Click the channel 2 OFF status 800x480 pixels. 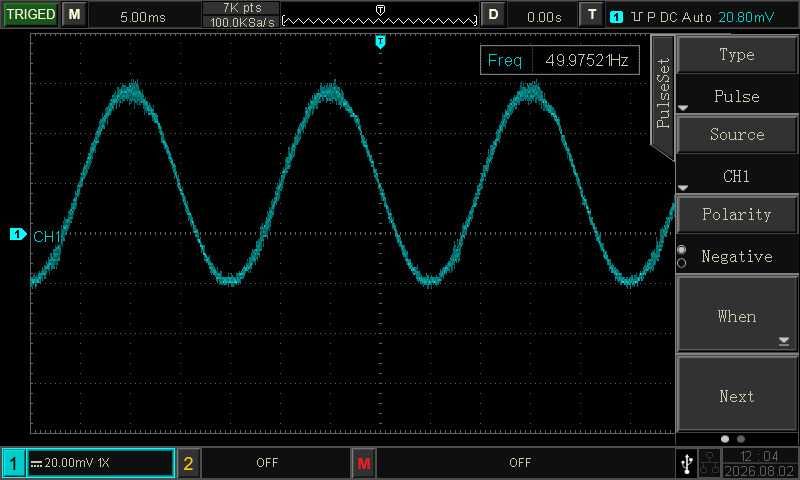coord(267,463)
